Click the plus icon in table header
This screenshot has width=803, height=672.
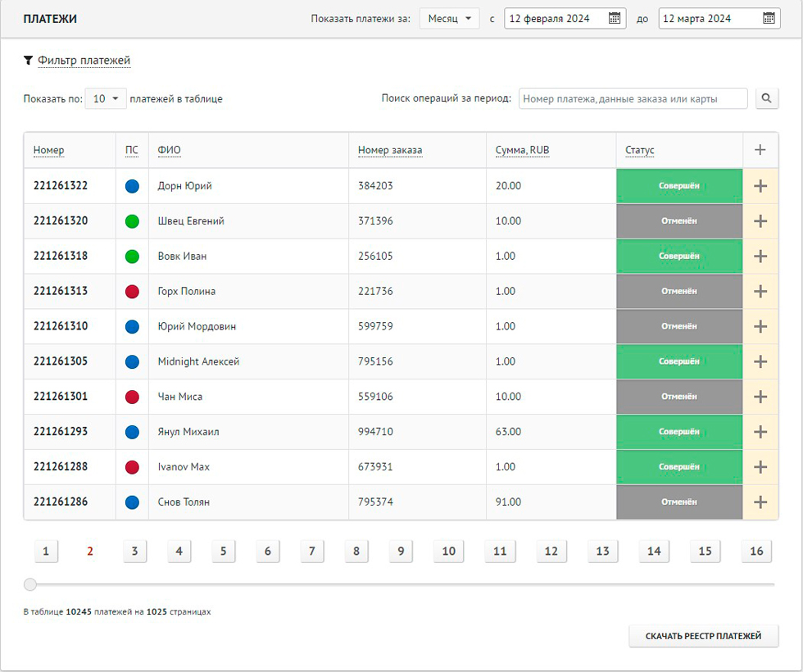(760, 150)
